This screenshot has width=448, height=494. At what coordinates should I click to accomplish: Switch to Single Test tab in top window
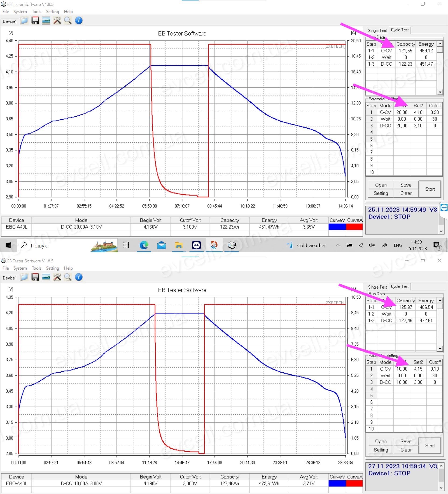point(377,31)
